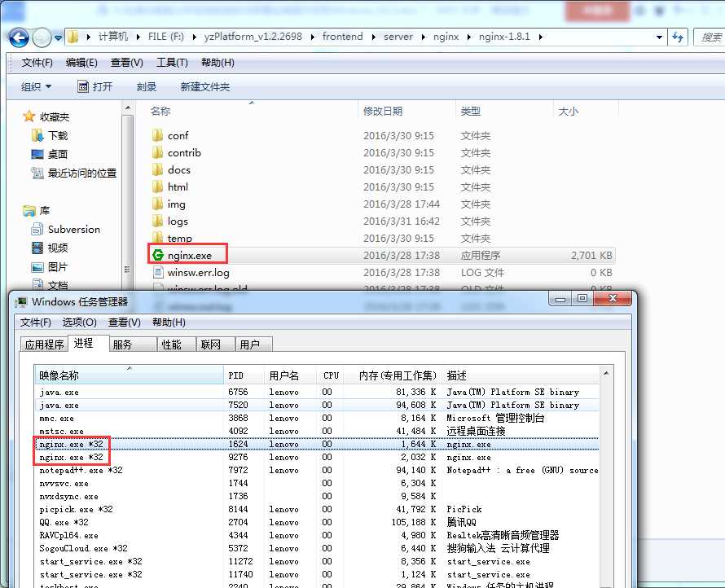
Task: Open Task Manager 选项(O) menu
Action: pyautogui.click(x=80, y=323)
